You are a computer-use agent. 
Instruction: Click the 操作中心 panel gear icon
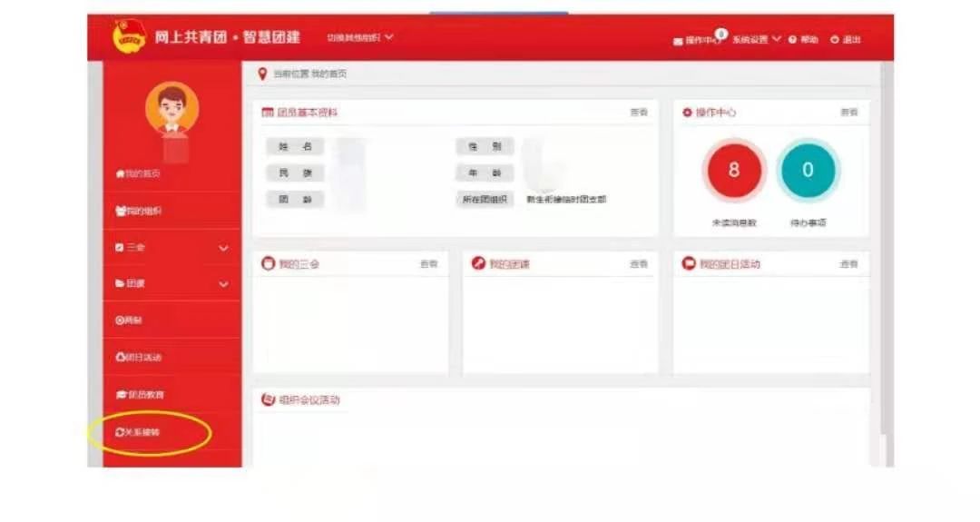[688, 113]
